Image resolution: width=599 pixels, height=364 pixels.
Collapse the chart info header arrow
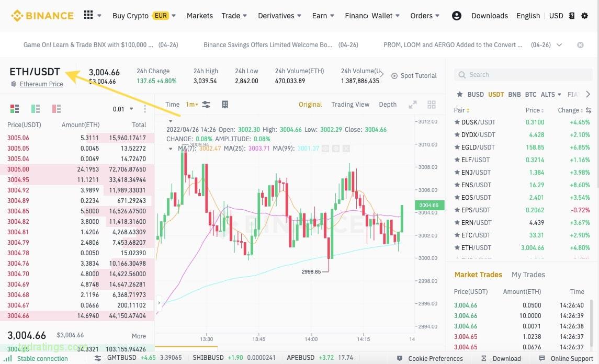click(x=171, y=121)
